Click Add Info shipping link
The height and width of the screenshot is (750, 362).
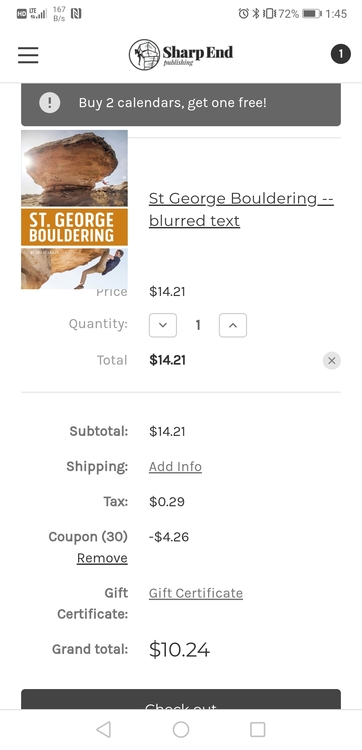click(175, 466)
